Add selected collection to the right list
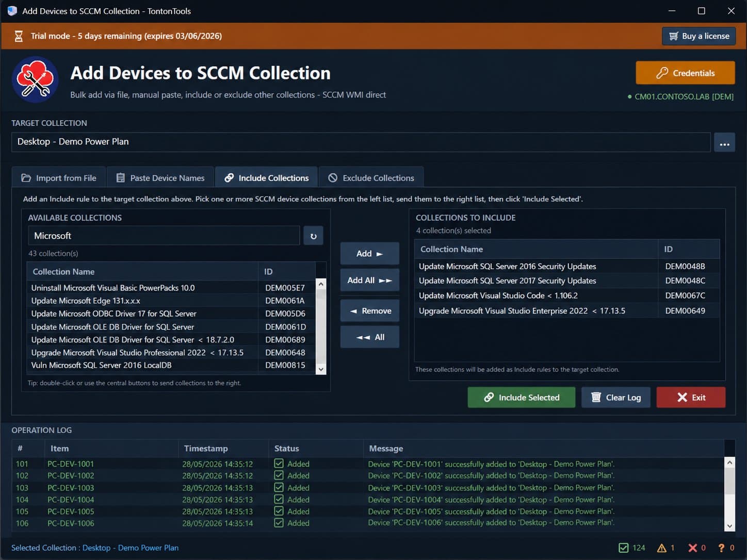The height and width of the screenshot is (560, 747). click(369, 254)
